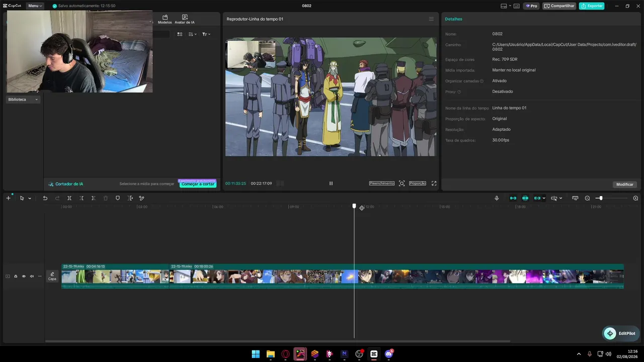Open the CapCut Menu dropdown
Screen dimensions: 644x362
[35, 6]
